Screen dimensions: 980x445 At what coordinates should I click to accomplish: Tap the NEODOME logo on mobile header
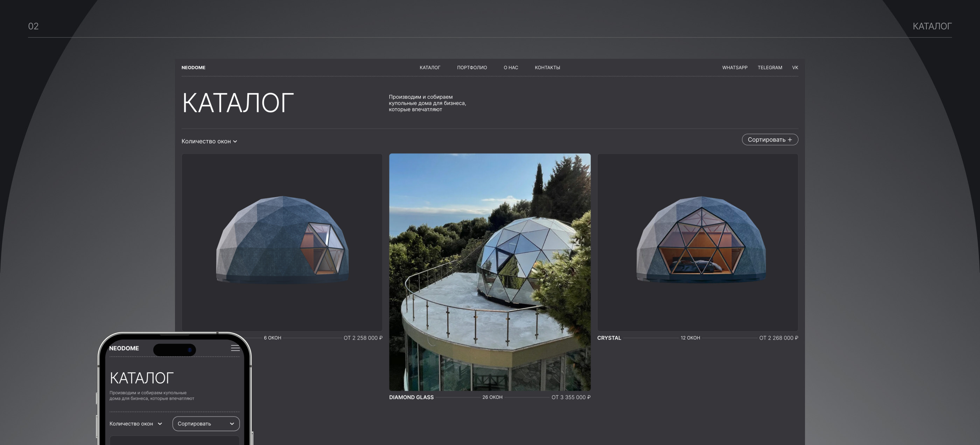tap(124, 348)
